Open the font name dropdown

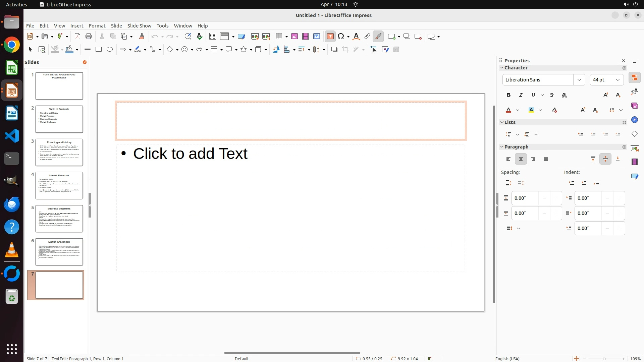click(579, 80)
